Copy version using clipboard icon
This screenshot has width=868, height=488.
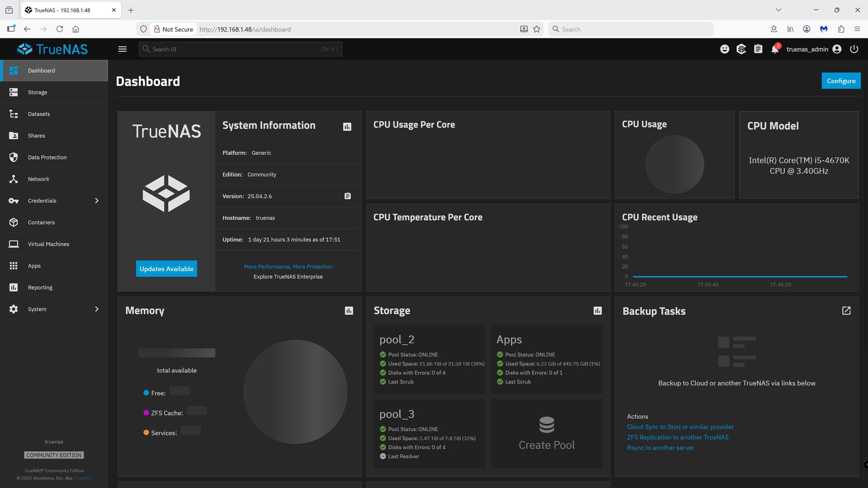(x=348, y=196)
